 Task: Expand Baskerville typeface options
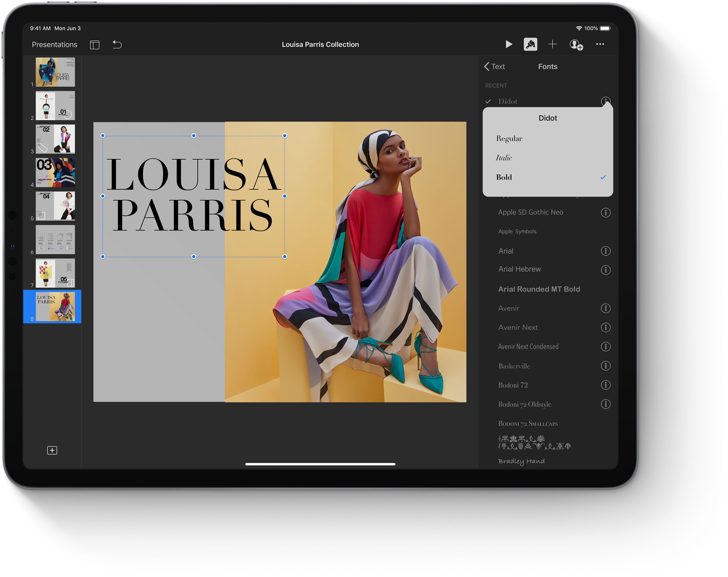coord(605,366)
